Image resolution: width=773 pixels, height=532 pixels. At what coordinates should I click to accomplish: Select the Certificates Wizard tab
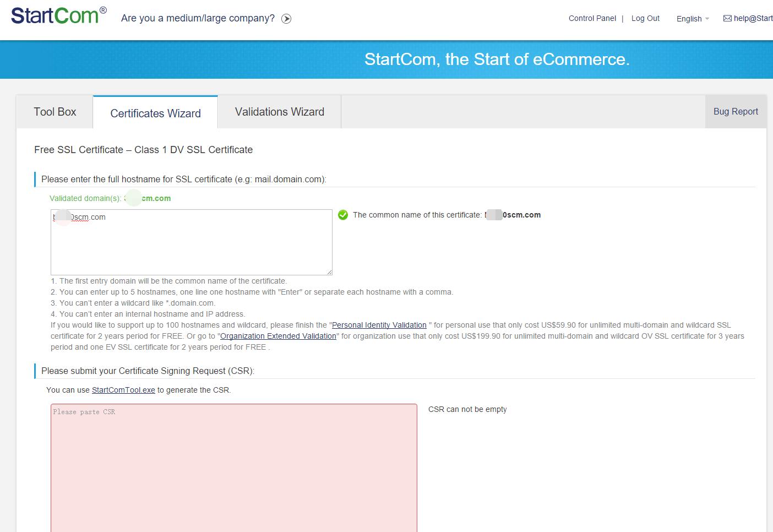pos(155,113)
